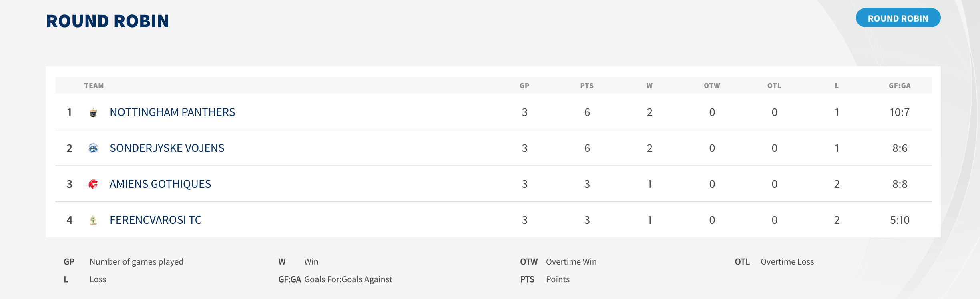Open the Nottingham Panthers team link
Screen dimensions: 980x299
pyautogui.click(x=172, y=112)
